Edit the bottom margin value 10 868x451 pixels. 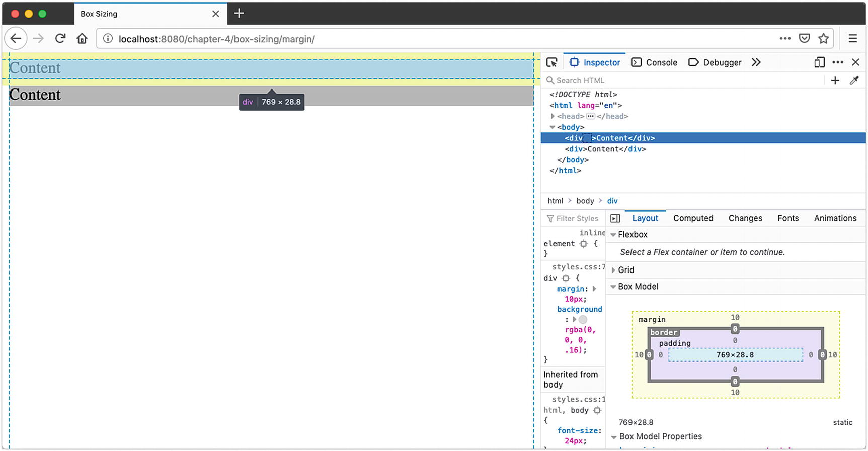click(x=735, y=392)
